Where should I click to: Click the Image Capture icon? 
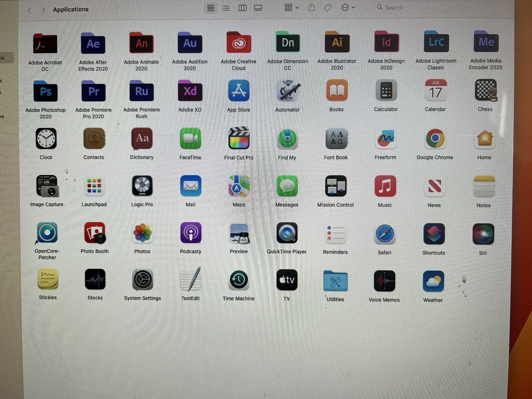tap(47, 186)
